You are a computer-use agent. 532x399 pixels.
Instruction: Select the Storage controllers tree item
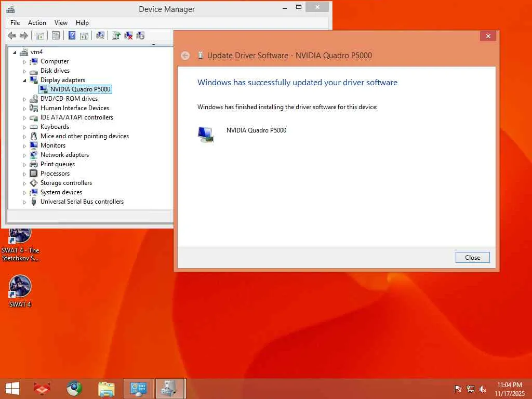(x=66, y=183)
